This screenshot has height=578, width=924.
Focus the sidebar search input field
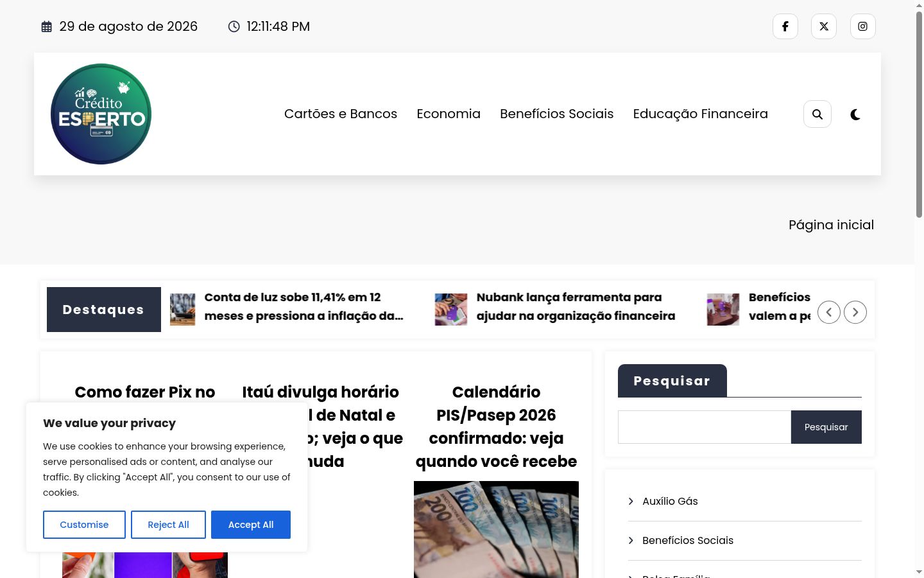click(705, 427)
